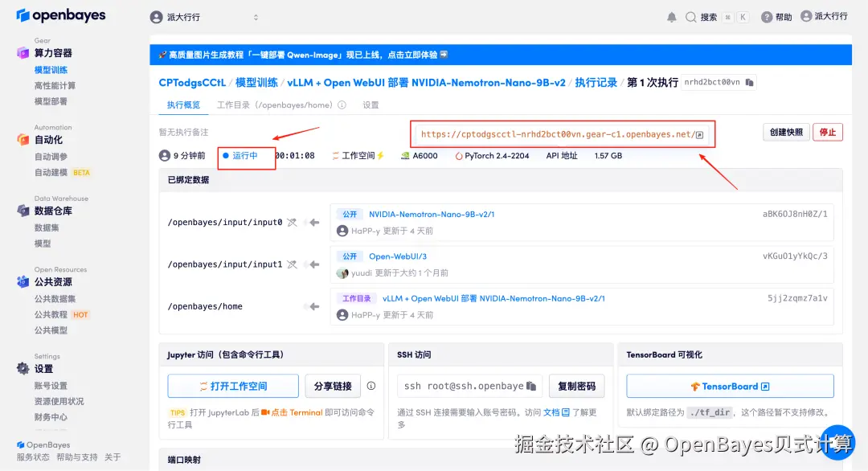This screenshot has height=471, width=868.
Task: Click the yuudi avatar under Open-WebUI/3
Action: click(x=342, y=272)
